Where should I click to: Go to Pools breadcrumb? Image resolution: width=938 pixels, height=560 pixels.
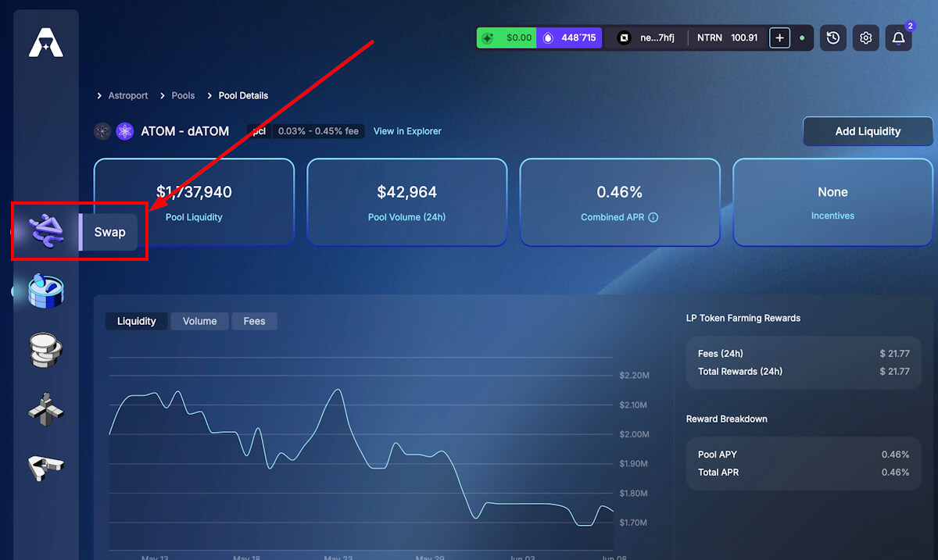(183, 95)
